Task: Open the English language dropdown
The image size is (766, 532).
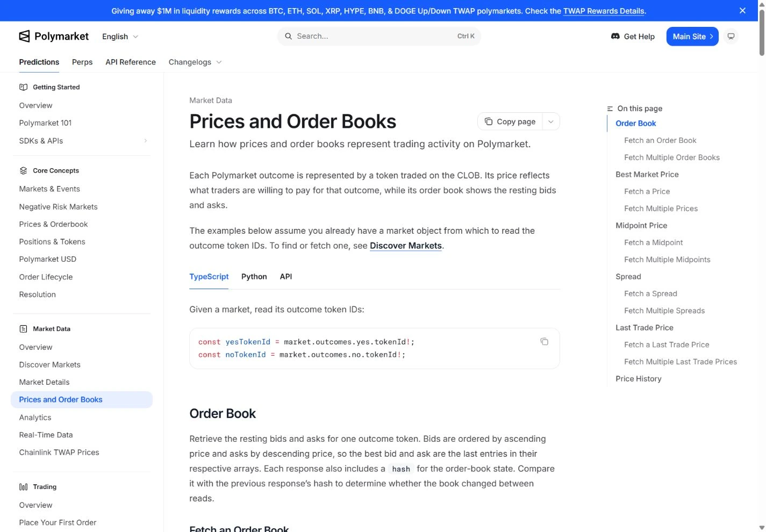Action: click(120, 37)
